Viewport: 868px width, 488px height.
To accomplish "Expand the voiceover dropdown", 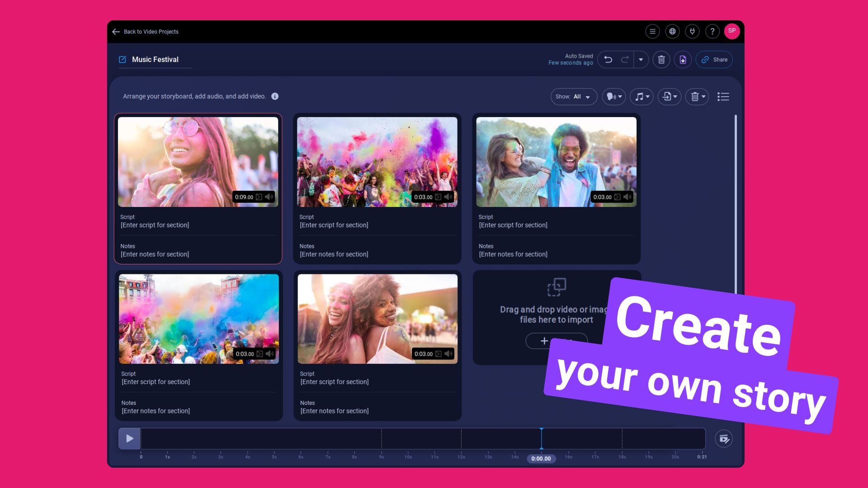I will coord(613,97).
